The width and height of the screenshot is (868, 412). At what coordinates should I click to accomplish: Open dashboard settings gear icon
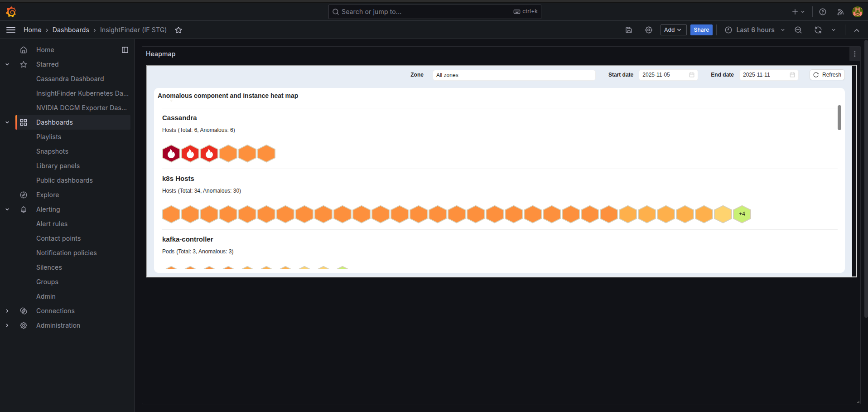coord(649,30)
